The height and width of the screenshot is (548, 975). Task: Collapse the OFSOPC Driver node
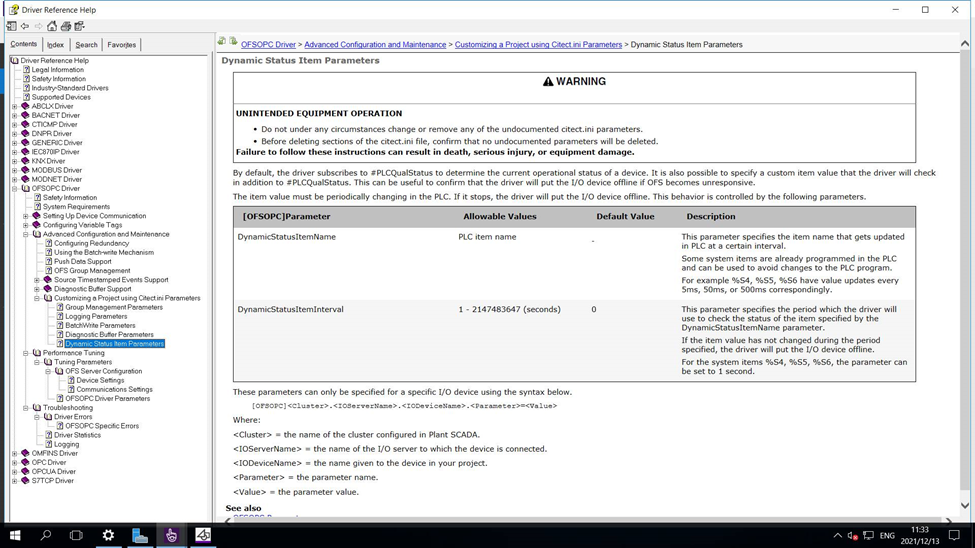(x=15, y=188)
